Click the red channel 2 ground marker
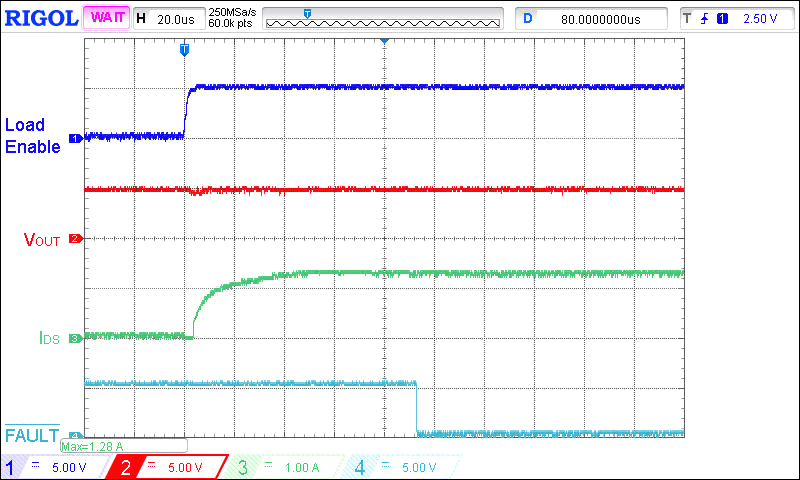This screenshot has width=800, height=480. pyautogui.click(x=73, y=239)
